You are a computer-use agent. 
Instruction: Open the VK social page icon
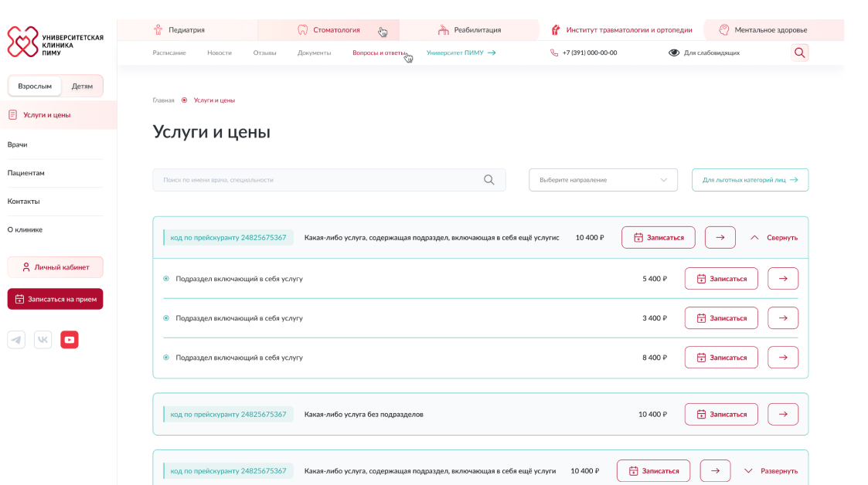[x=43, y=340]
